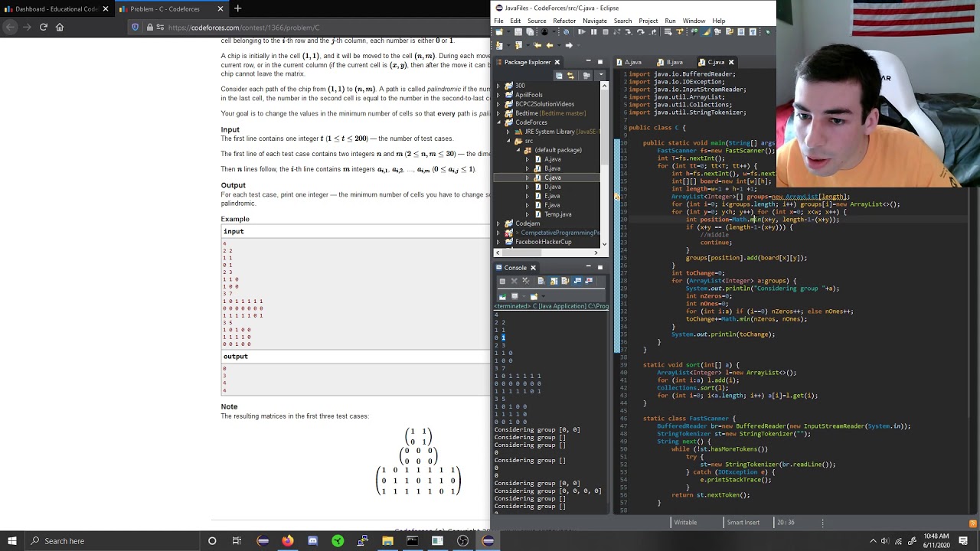Toggle Pin Console icon in Console toolbar
Screen dimensions: 980x551
pyautogui.click(x=502, y=296)
